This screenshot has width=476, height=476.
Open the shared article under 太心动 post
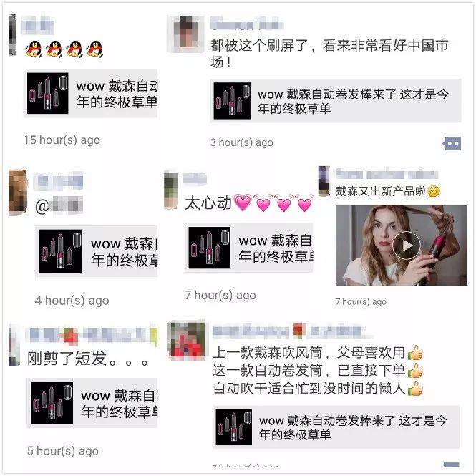pyautogui.click(x=248, y=248)
